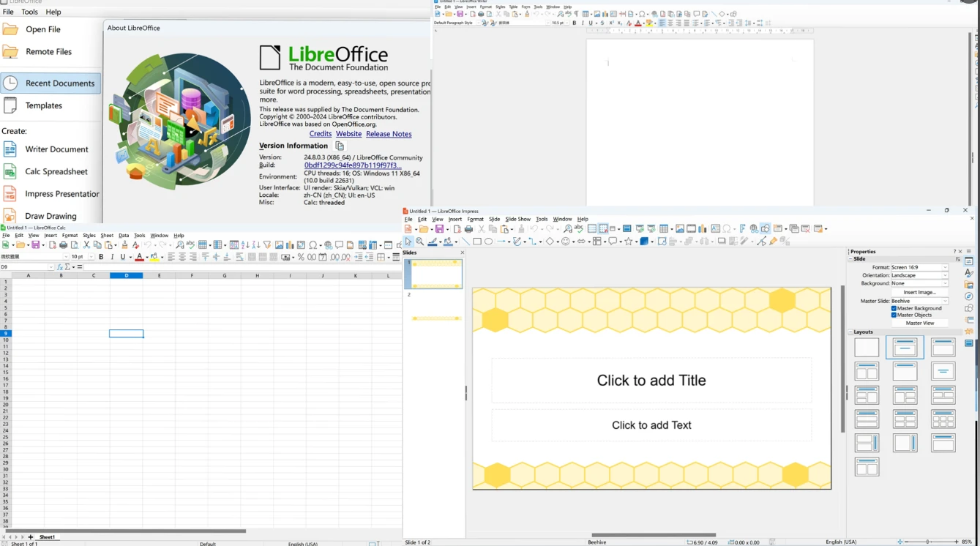This screenshot has width=980, height=546.
Task: Select the Zoom tool in Impress drawing toolbar
Action: tap(419, 242)
